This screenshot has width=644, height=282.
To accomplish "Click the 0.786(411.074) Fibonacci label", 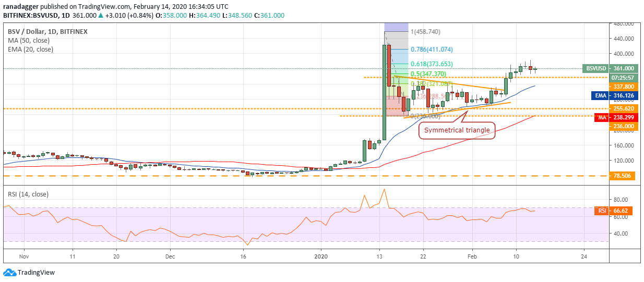I will pyautogui.click(x=431, y=50).
